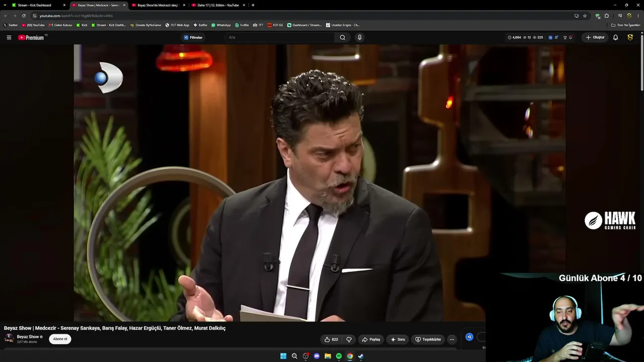Click the Paylaş share button
Viewport: 644px width, 362px height.
coord(371,339)
